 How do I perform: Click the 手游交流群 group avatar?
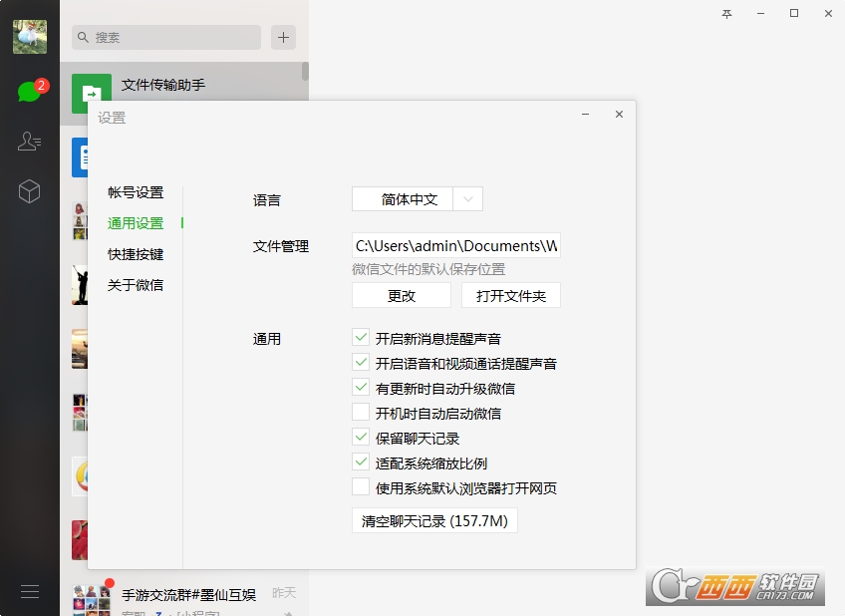click(92, 600)
